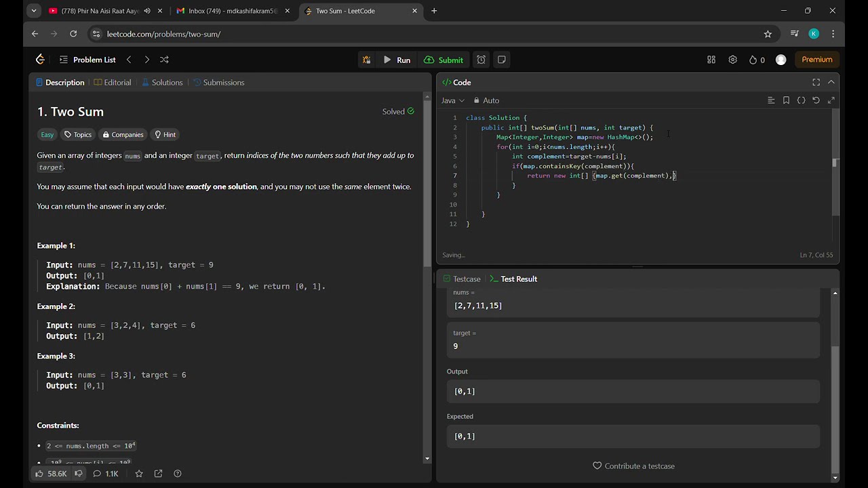Open the debugger bug icon
The width and height of the screenshot is (868, 488).
(x=366, y=60)
